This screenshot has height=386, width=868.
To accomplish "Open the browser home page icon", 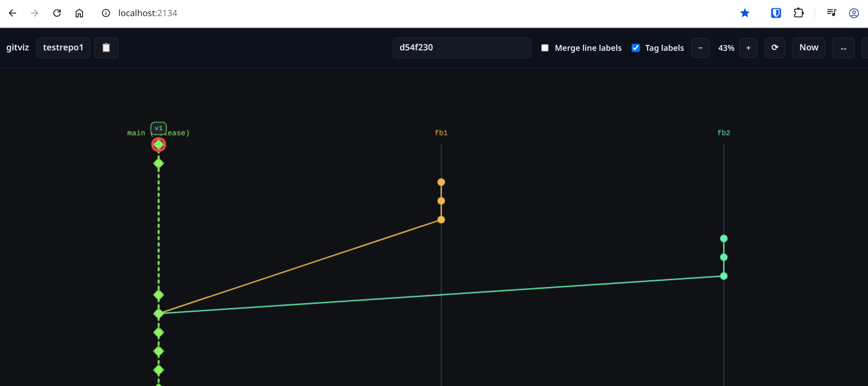I will click(x=80, y=13).
